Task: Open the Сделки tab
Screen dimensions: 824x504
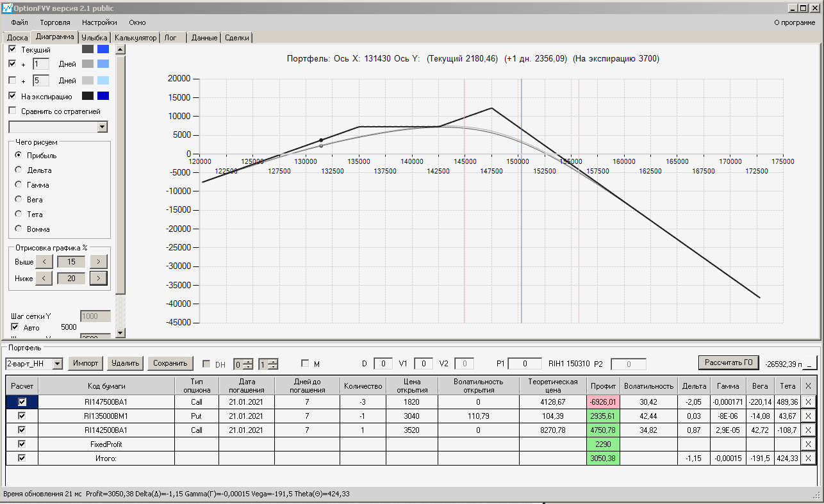Action: point(237,38)
